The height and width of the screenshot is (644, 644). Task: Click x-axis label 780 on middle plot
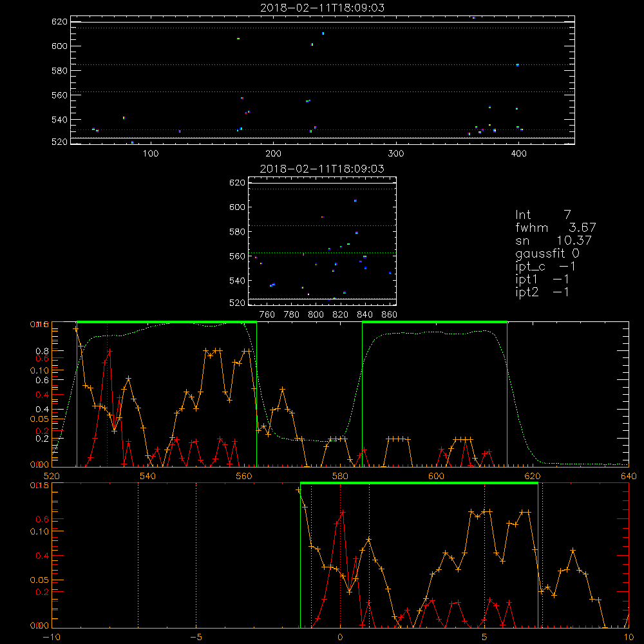(292, 315)
